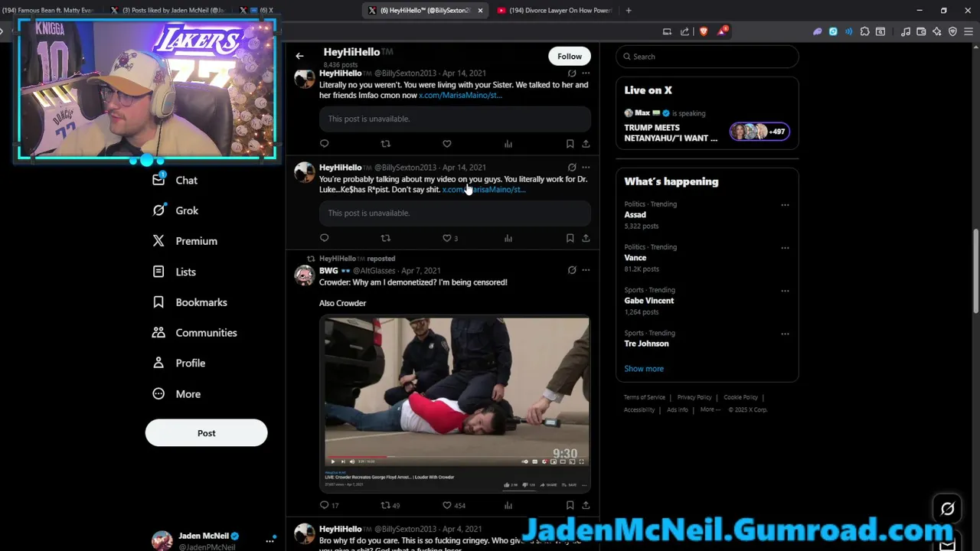Open more options for Tre Johnson trend
980x551 pixels.
pyautogui.click(x=785, y=334)
